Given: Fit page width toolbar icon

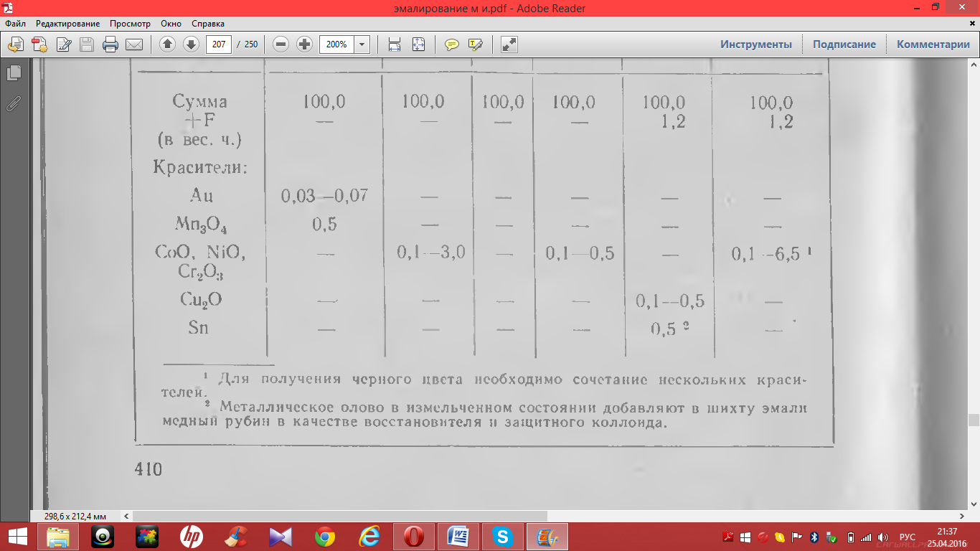Looking at the screenshot, I should (394, 44).
